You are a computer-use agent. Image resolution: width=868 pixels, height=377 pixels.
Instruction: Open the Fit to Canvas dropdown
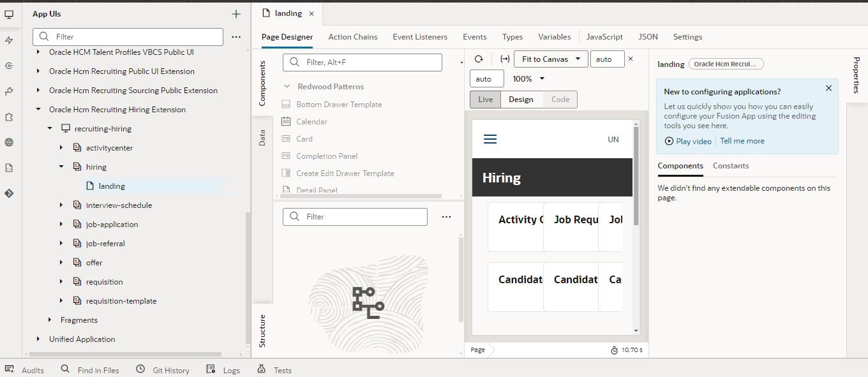550,59
